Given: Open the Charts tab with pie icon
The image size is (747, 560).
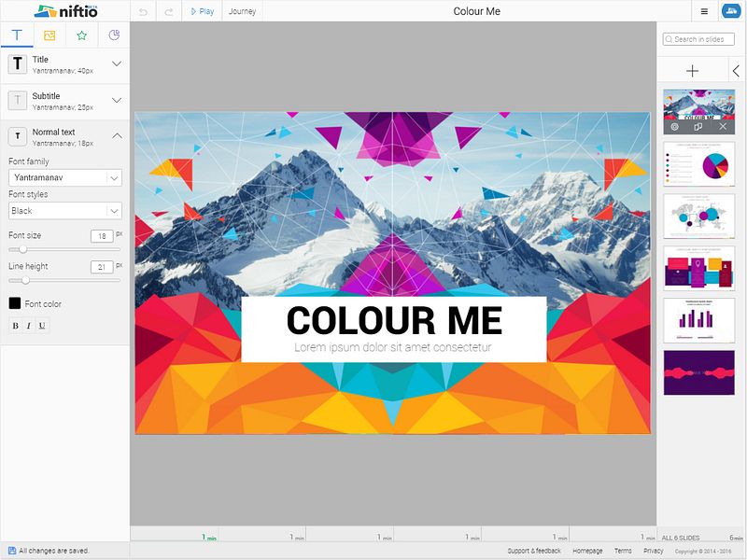Looking at the screenshot, I should pyautogui.click(x=114, y=35).
